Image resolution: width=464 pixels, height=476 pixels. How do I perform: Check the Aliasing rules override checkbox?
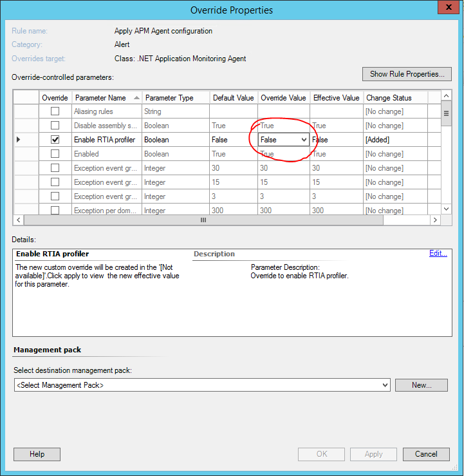click(x=55, y=111)
